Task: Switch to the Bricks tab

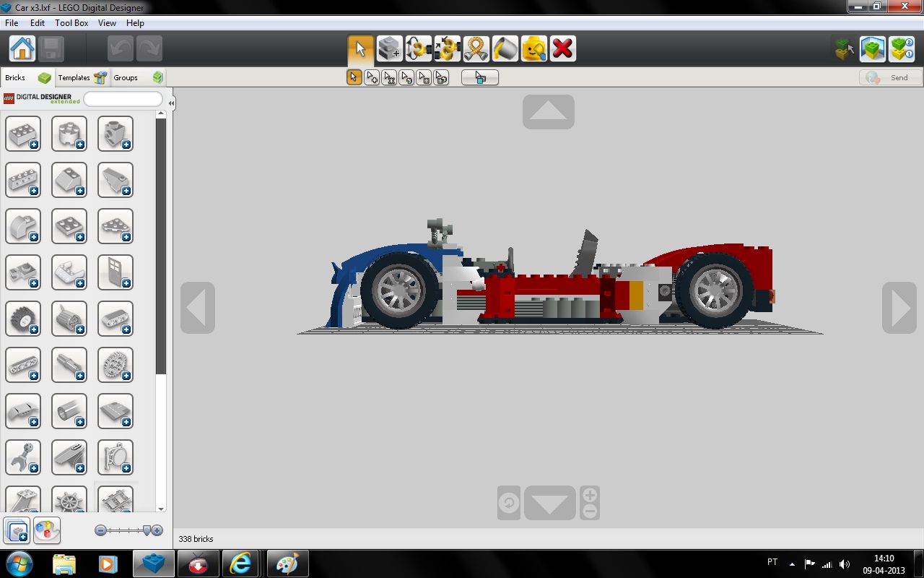Action: [27, 77]
